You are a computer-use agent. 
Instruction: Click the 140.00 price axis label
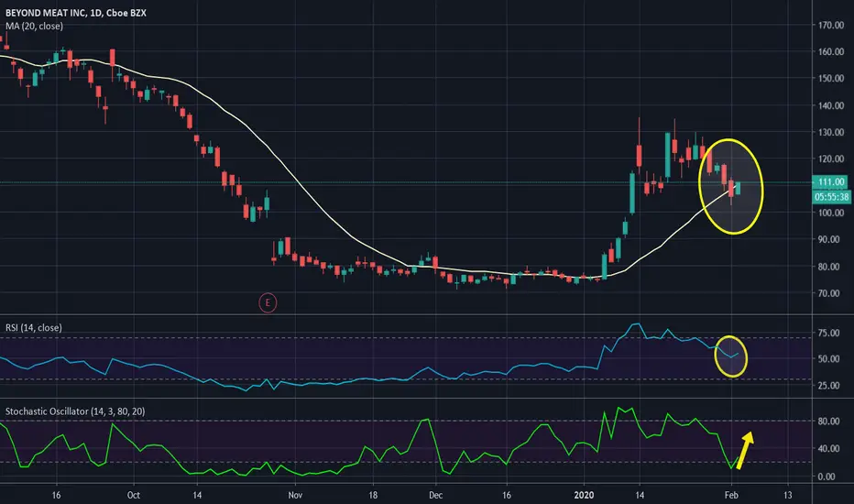831,105
